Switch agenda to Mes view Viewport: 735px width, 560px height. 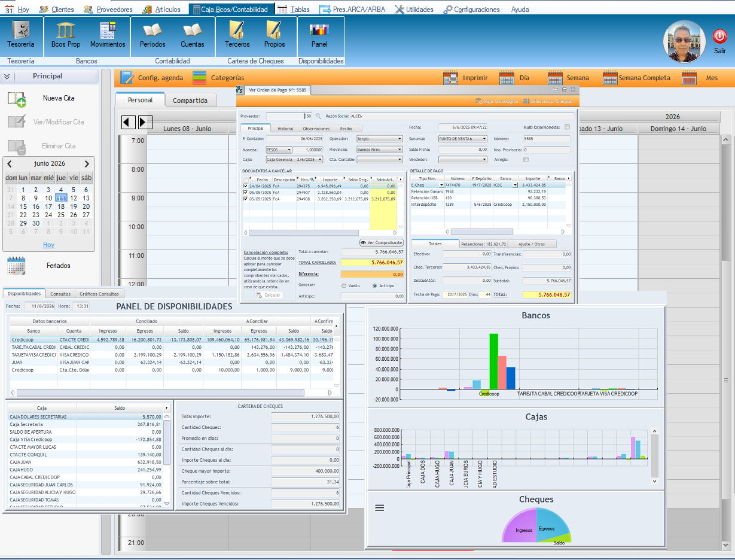(x=690, y=78)
